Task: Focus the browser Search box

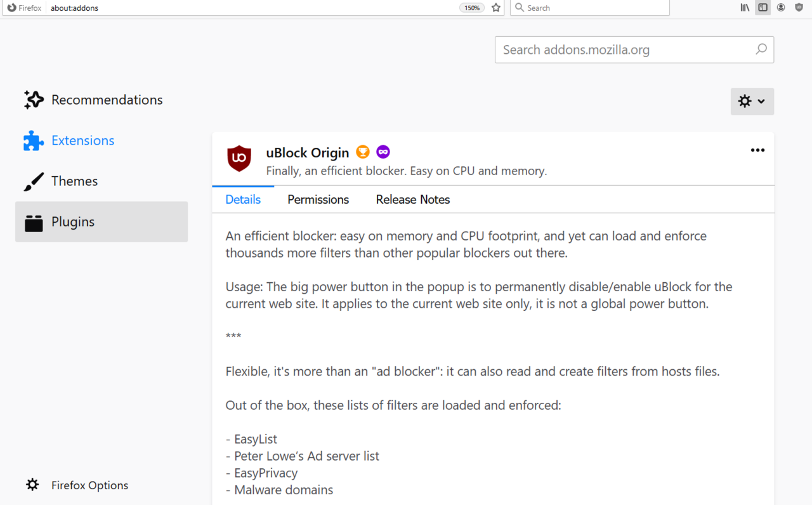Action: 590,8
